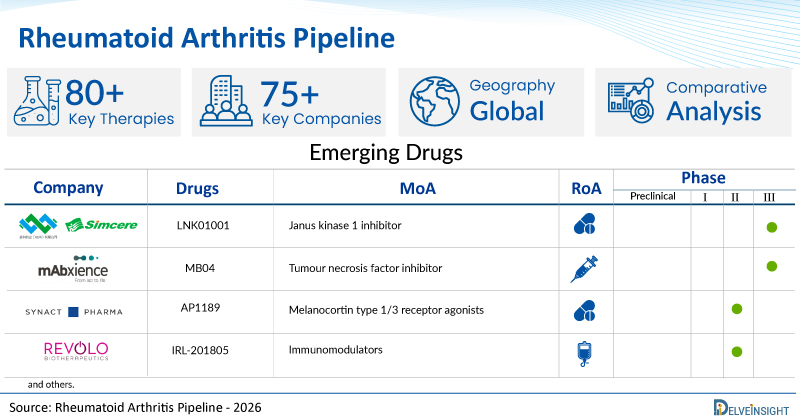Image resolution: width=800 pixels, height=420 pixels.
Task: Click the pill icon in the LNK01001 row
Action: coord(585,226)
